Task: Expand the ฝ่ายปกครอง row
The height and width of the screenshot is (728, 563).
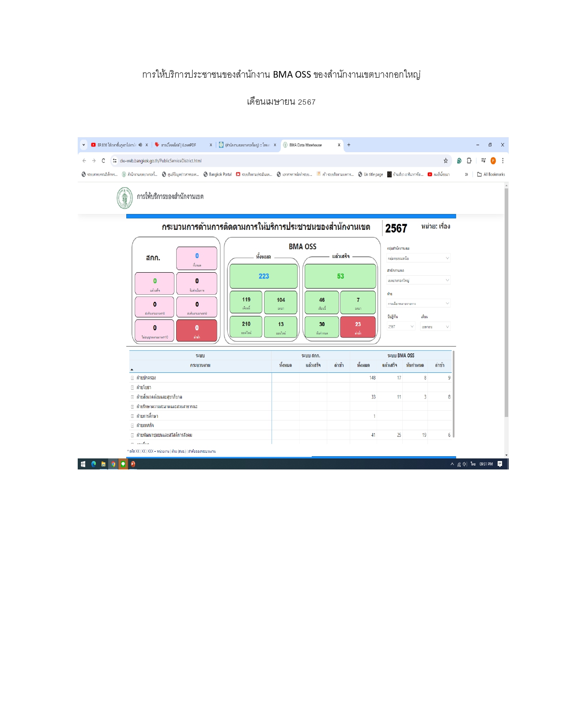Action: coord(132,378)
